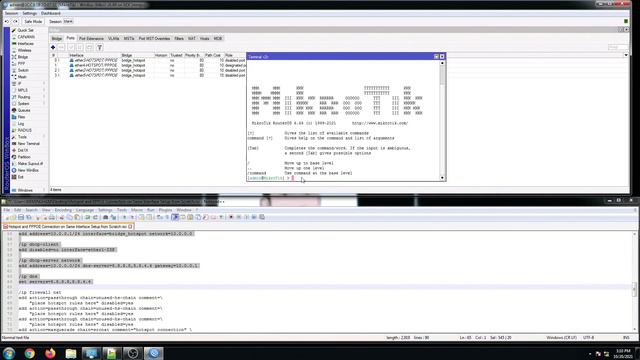Open column dropdown arrow at table right edge
The height and width of the screenshot is (360, 640).
click(x=626, y=55)
